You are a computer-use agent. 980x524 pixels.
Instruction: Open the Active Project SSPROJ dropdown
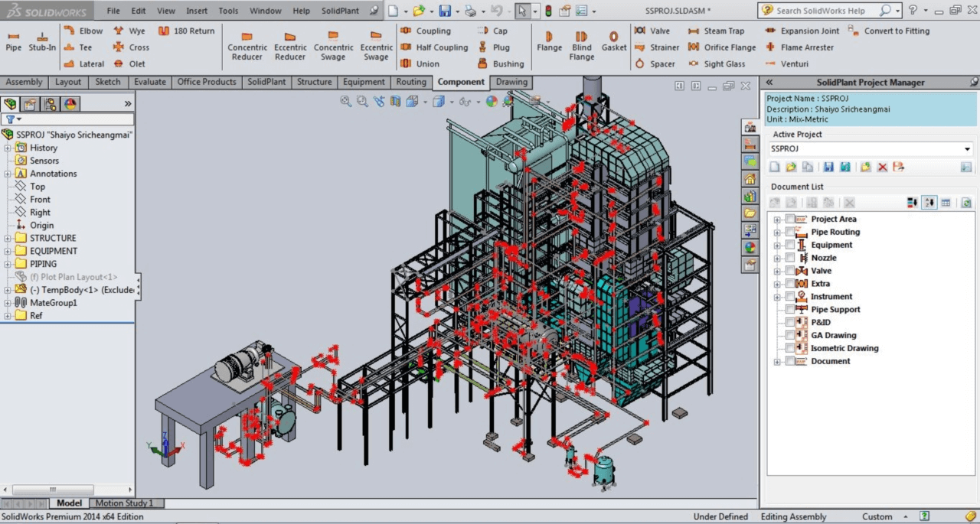[967, 149]
